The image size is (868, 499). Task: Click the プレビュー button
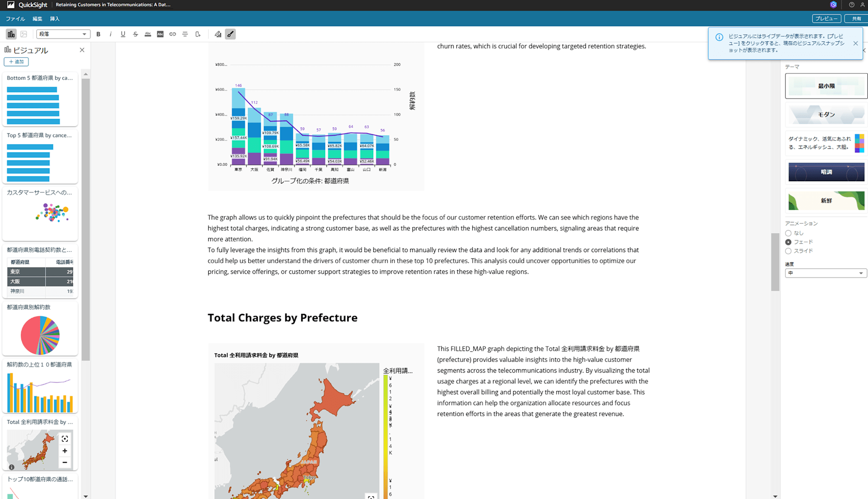tap(826, 19)
